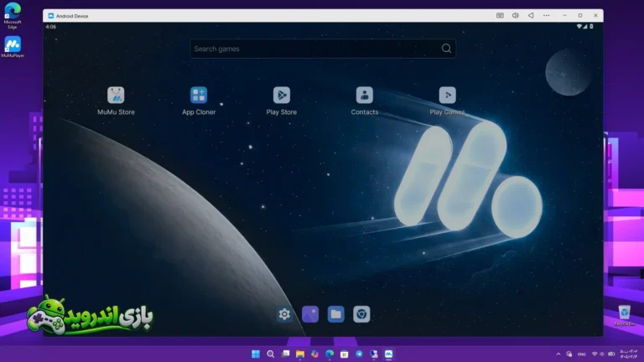644x362 pixels.
Task: Close the Android Device window
Action: (595, 16)
